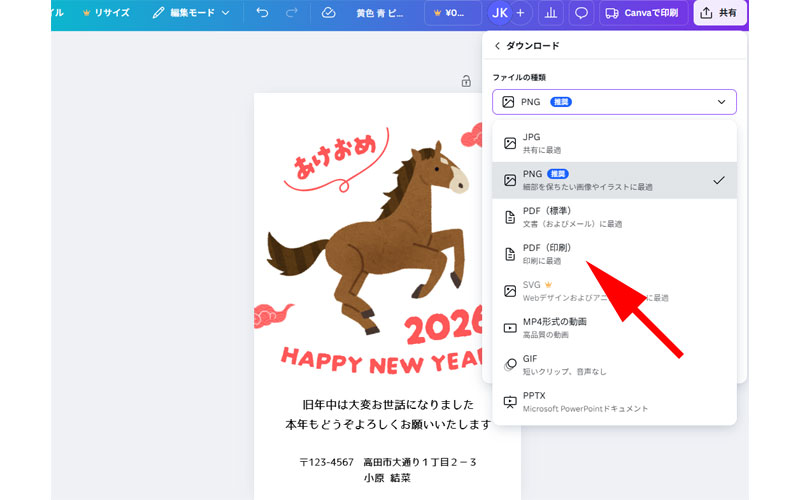Viewport: 800px width, 500px height.
Task: Click the cloud save status icon
Action: coord(328,13)
